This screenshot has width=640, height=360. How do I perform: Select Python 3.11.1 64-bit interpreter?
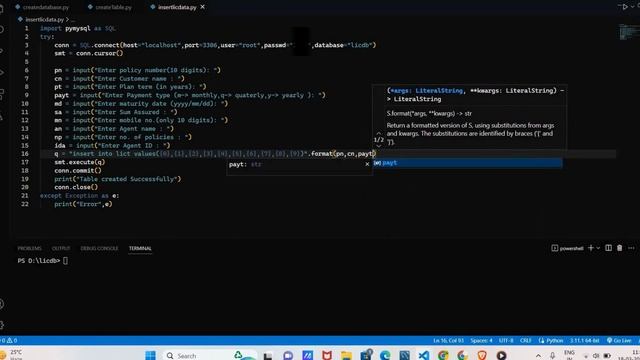[x=584, y=340]
